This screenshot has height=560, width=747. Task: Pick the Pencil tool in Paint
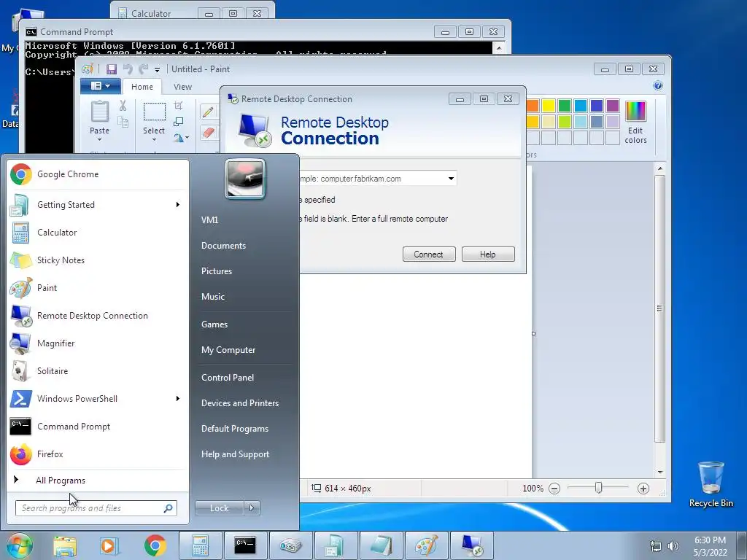(x=208, y=112)
